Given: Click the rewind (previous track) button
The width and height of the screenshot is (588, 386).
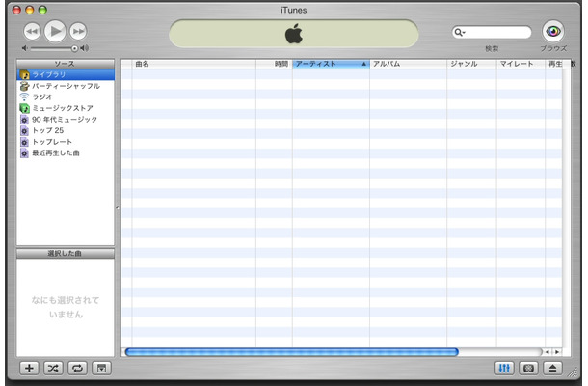Looking at the screenshot, I should tap(32, 31).
